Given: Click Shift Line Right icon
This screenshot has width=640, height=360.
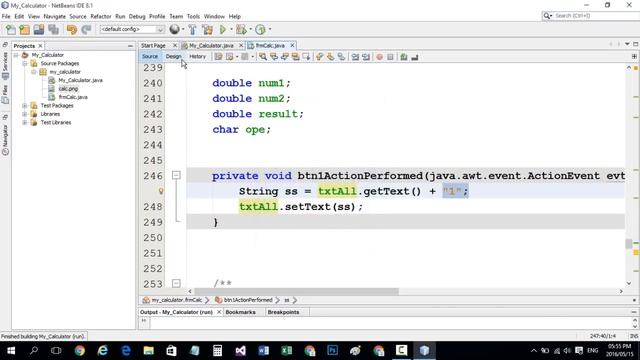Looking at the screenshot, I should tap(366, 57).
